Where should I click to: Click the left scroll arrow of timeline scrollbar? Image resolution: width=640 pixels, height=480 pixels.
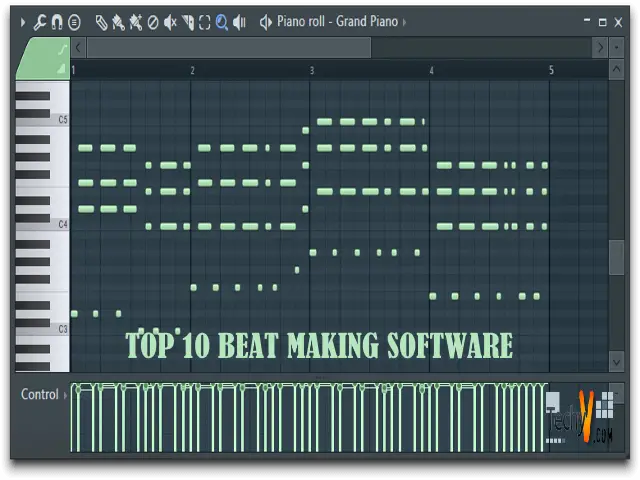[78, 48]
